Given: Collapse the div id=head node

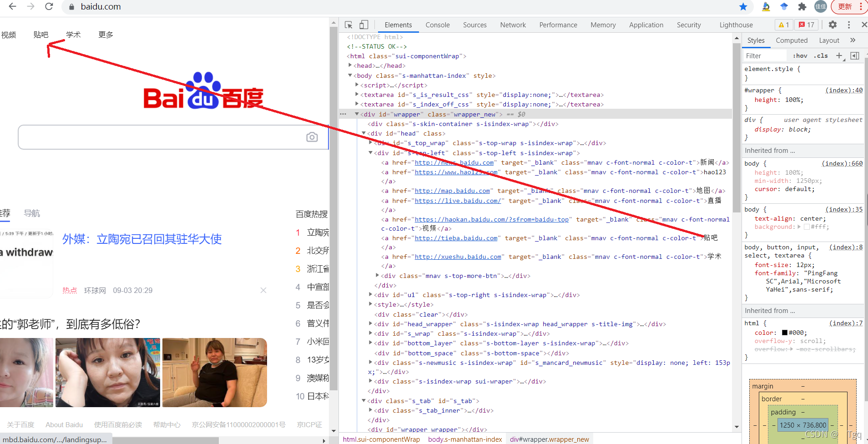Looking at the screenshot, I should pyautogui.click(x=363, y=133).
